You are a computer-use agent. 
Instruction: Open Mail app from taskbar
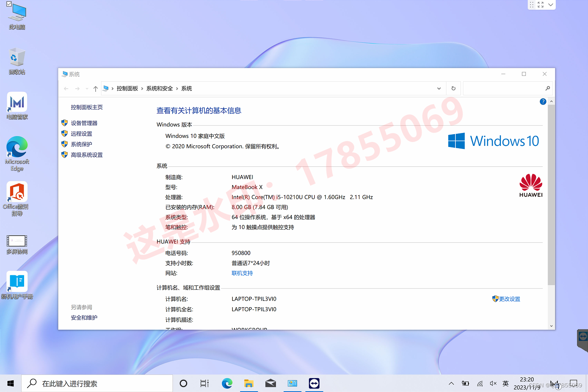click(270, 383)
